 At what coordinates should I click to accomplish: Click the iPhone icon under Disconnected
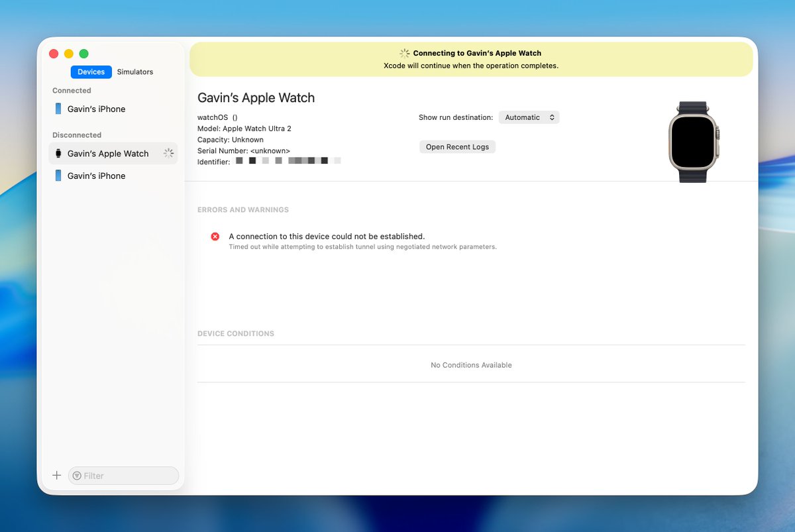[x=58, y=176]
